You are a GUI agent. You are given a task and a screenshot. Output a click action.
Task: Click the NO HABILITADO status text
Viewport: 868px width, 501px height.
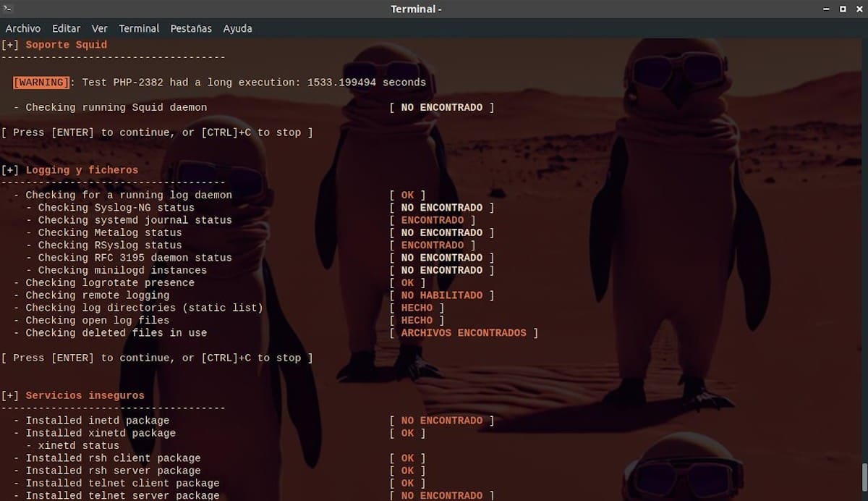(441, 295)
